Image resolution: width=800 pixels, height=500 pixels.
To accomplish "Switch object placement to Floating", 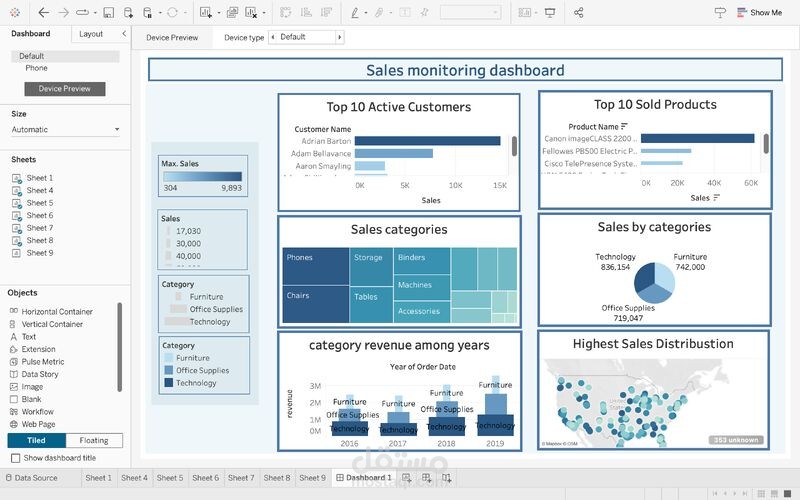I will click(x=94, y=440).
